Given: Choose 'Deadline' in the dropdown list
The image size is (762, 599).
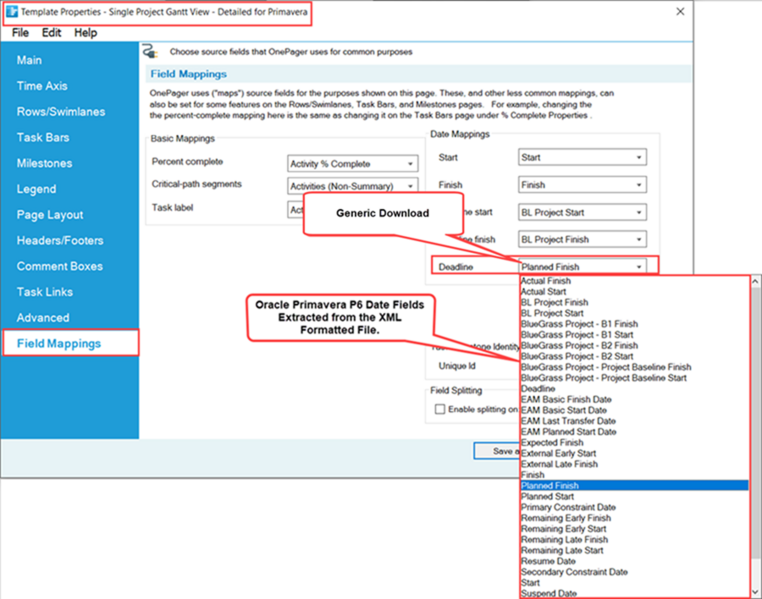Looking at the screenshot, I should coord(634,389).
